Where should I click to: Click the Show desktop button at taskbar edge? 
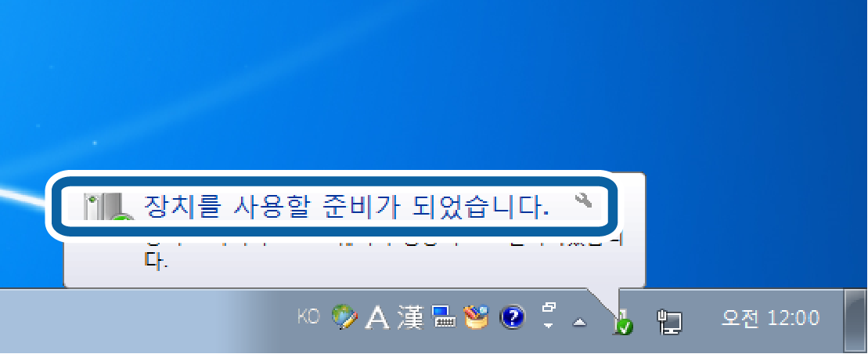tap(855, 320)
